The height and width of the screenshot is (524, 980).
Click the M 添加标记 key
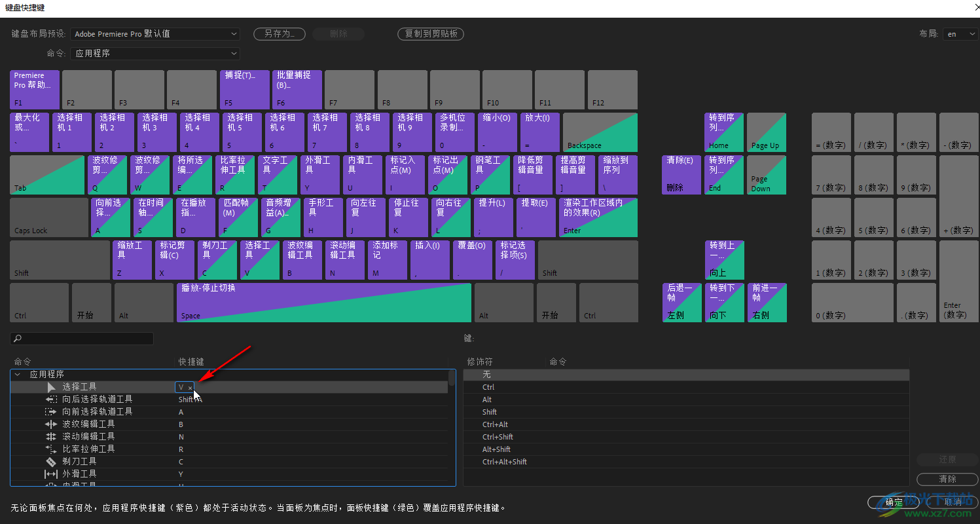click(x=388, y=260)
